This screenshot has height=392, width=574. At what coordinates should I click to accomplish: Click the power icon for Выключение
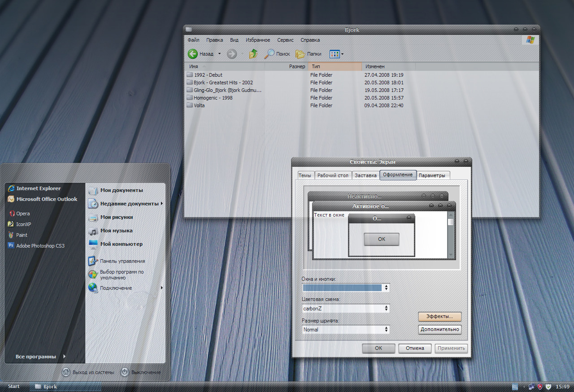pos(125,372)
